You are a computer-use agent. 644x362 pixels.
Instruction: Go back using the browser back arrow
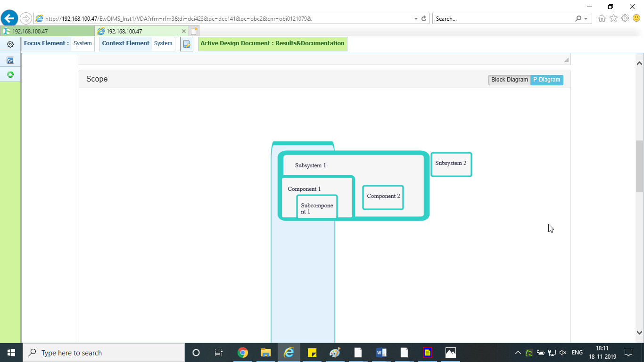click(9, 19)
